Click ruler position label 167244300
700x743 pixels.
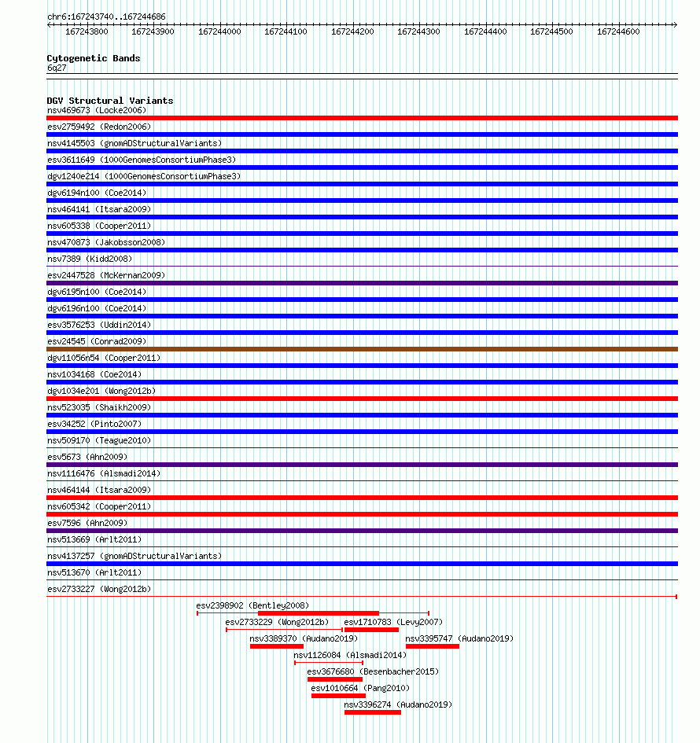pyautogui.click(x=418, y=31)
